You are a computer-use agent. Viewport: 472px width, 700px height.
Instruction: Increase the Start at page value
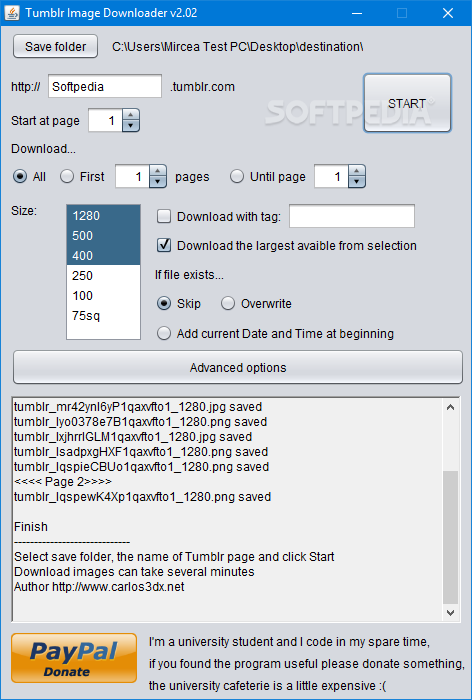[131, 115]
